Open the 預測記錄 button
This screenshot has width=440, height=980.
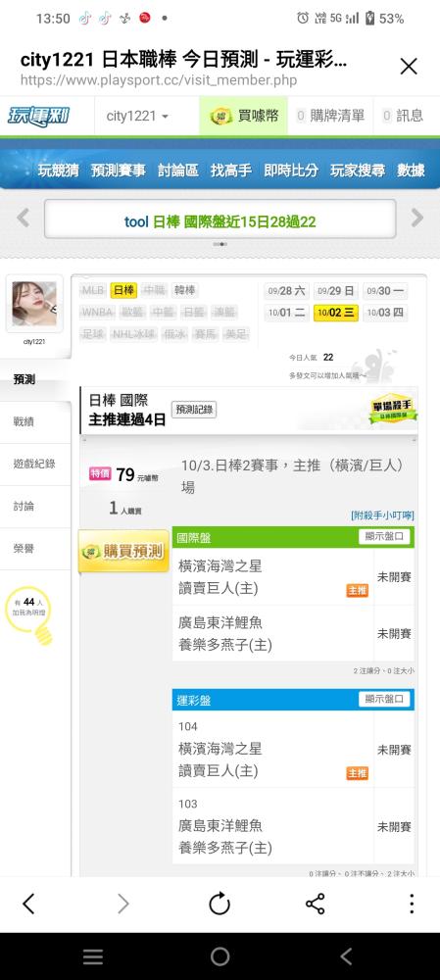pos(194,410)
